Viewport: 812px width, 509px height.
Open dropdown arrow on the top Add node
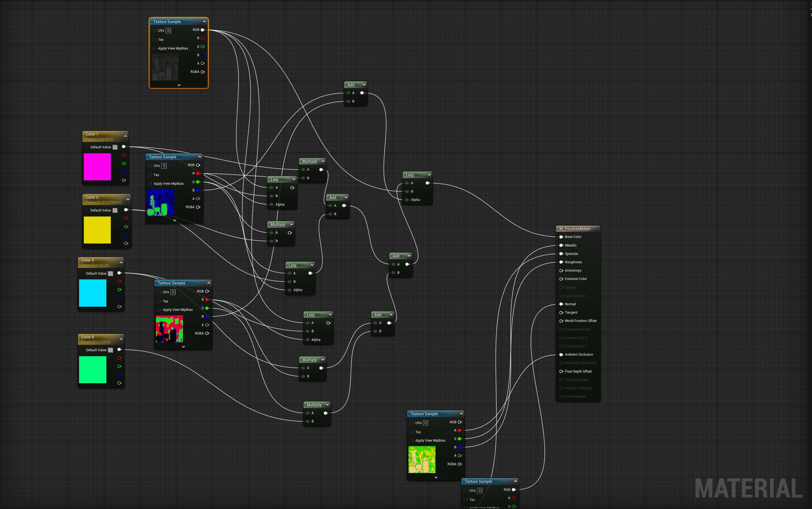click(364, 85)
